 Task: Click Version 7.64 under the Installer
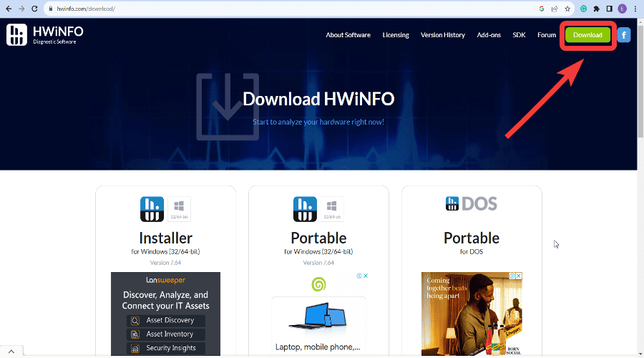[x=165, y=263]
